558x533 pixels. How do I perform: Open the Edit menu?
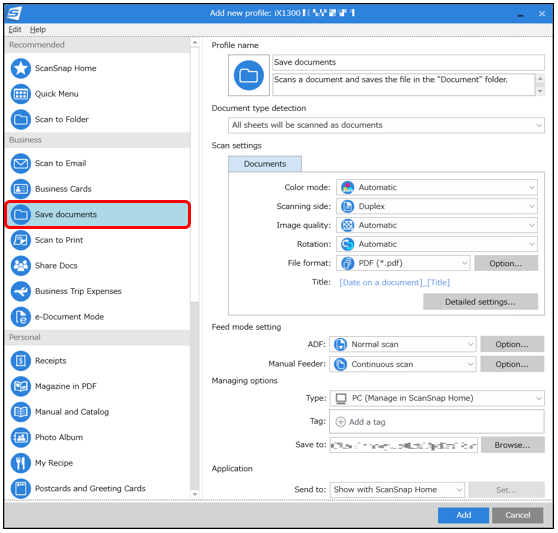tap(15, 30)
